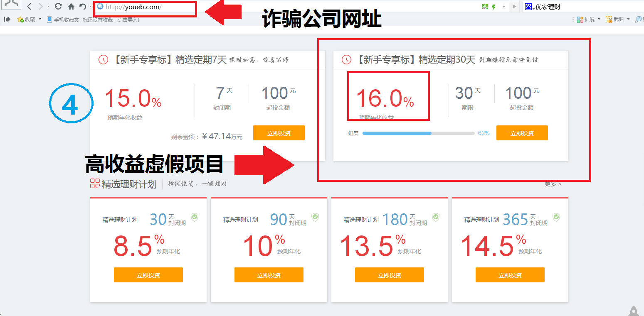Click 立即投资 on the 15.0% 7-day card

tap(279, 133)
